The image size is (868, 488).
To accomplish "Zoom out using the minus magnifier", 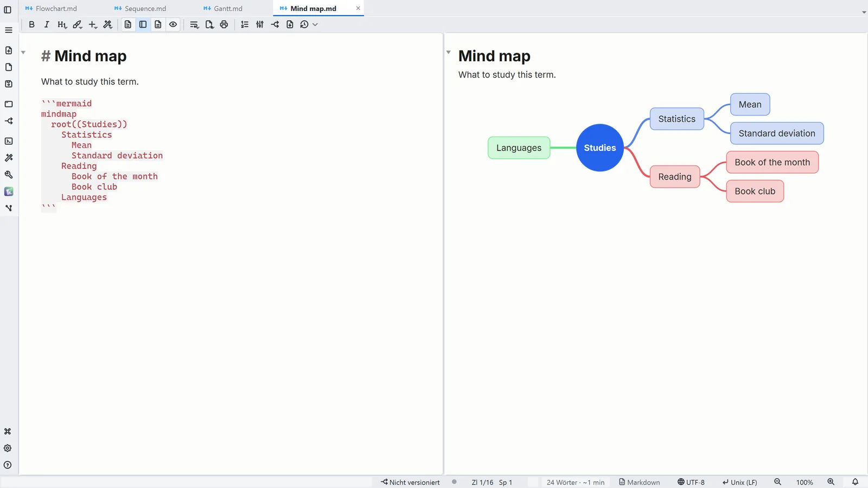I will click(x=777, y=482).
